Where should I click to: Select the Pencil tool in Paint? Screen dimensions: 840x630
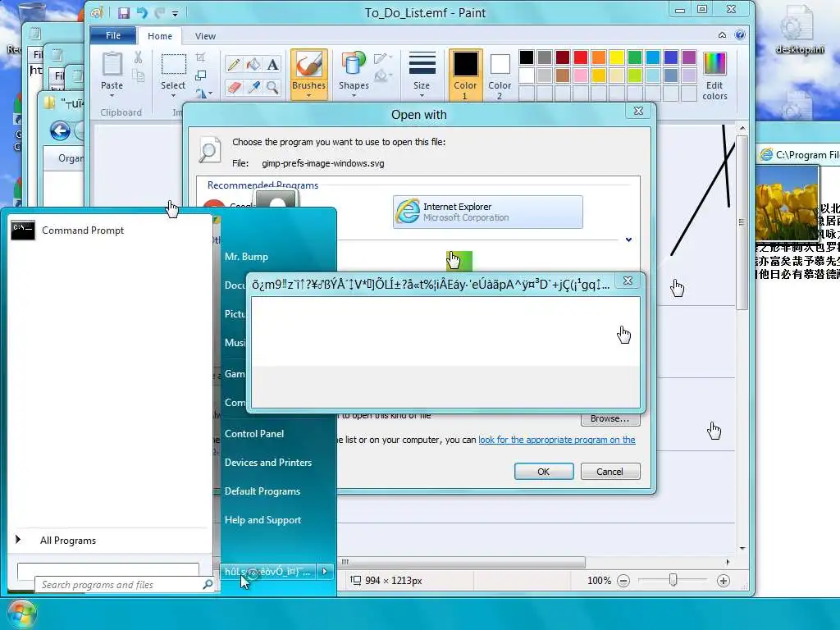pyautogui.click(x=234, y=65)
